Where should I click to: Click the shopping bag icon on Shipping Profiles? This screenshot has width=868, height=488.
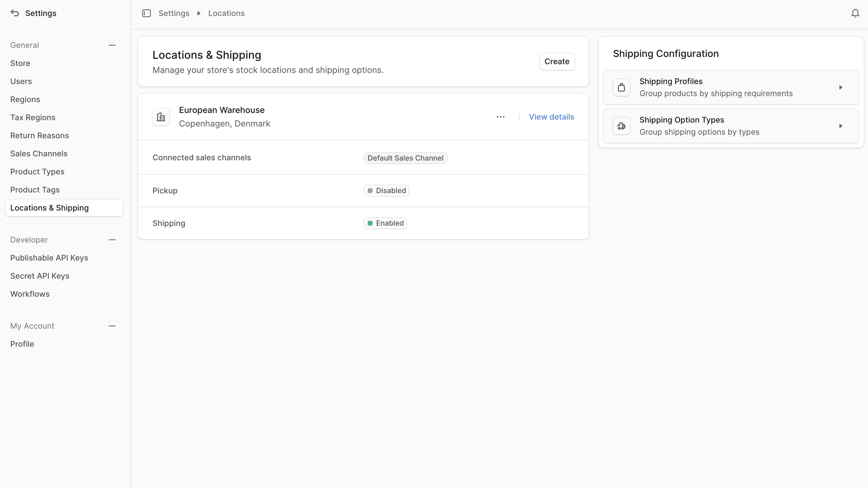pos(621,87)
